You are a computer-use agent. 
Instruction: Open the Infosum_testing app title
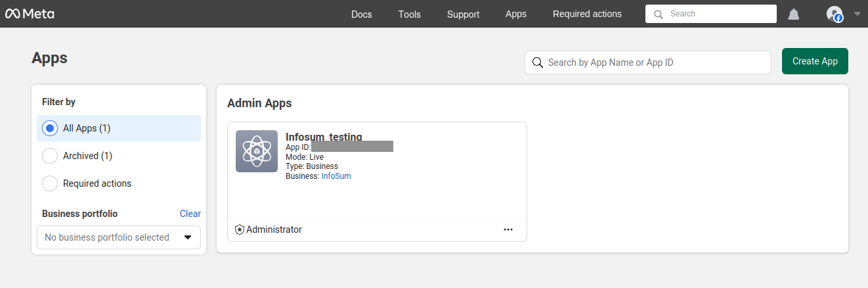tap(324, 137)
